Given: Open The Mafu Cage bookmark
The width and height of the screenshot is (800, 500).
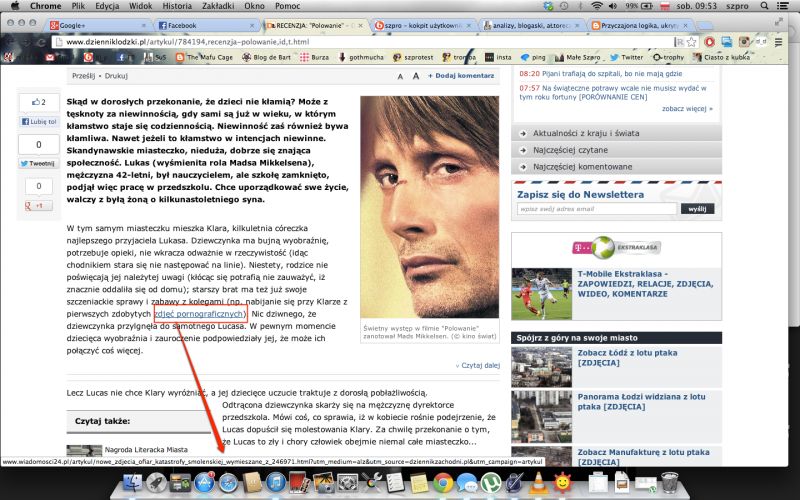Looking at the screenshot, I should coord(204,57).
